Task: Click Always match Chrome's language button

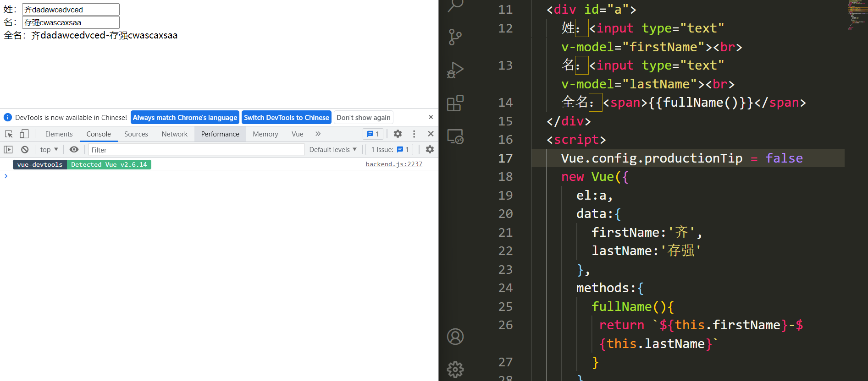Action: coord(185,117)
